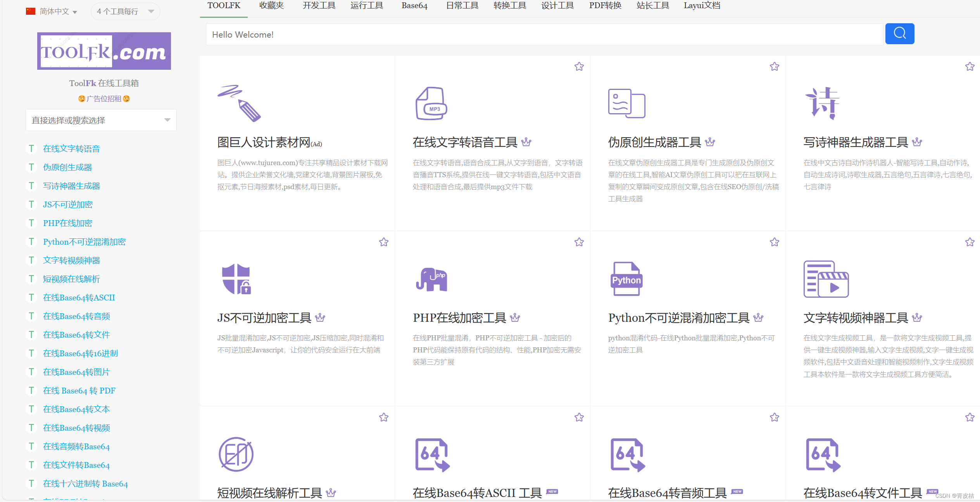Open the 收藏夹 tab

271,6
